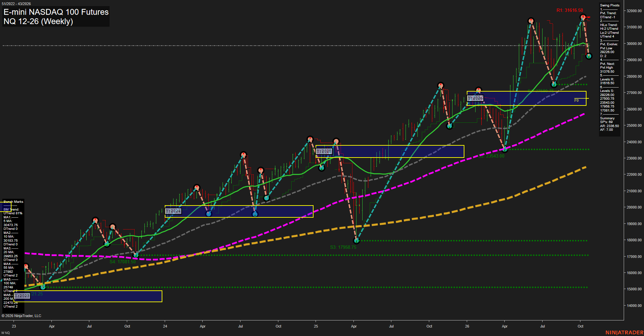Click the Y:2024 yearly range label
Image resolution: width=644 pixels, height=336 pixels.
coord(173,211)
